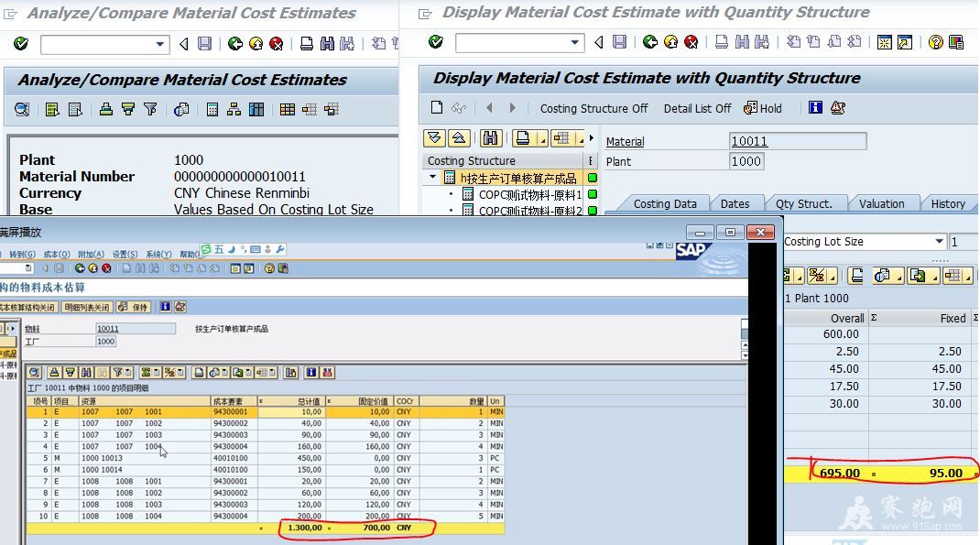Click Expand all nodes icon above Costing Structure

pos(434,138)
